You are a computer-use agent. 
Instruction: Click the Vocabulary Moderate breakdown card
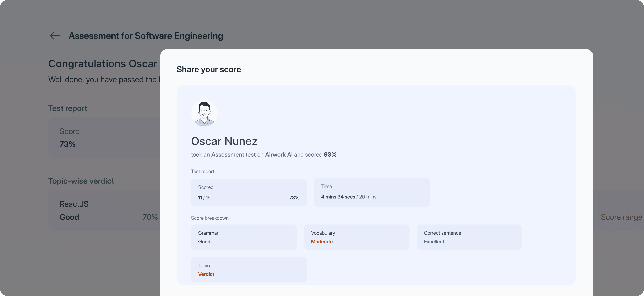coord(356,237)
